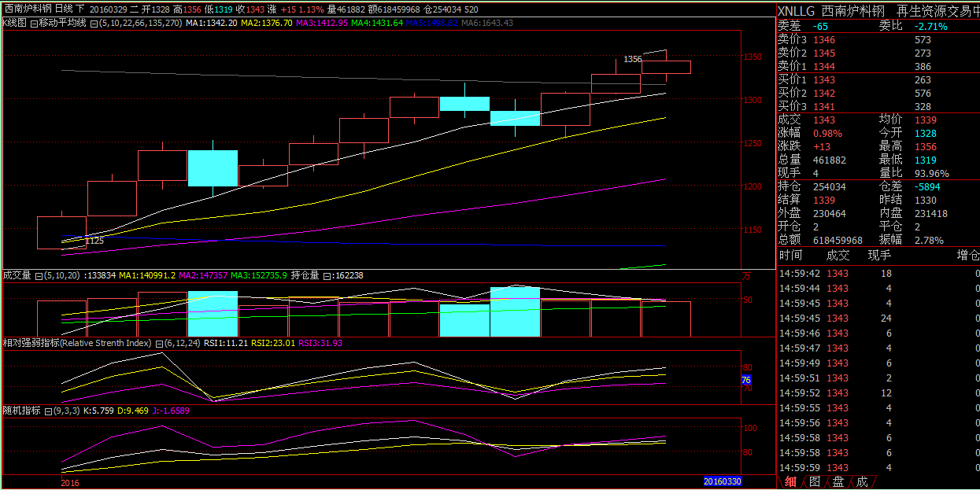The height and width of the screenshot is (490, 980).
Task: Switch to the 细 tab
Action: [790, 481]
